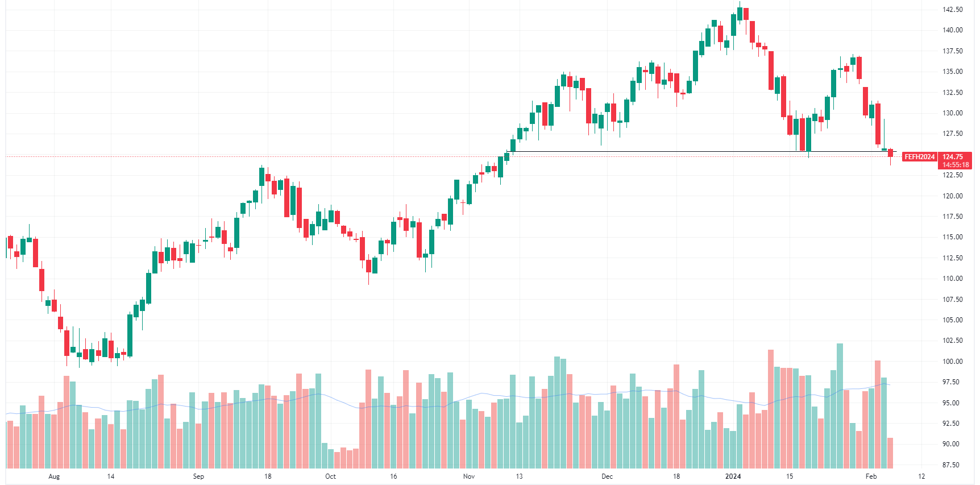The height and width of the screenshot is (485, 980).
Task: Click the 142.50 price axis label
Action: (953, 10)
